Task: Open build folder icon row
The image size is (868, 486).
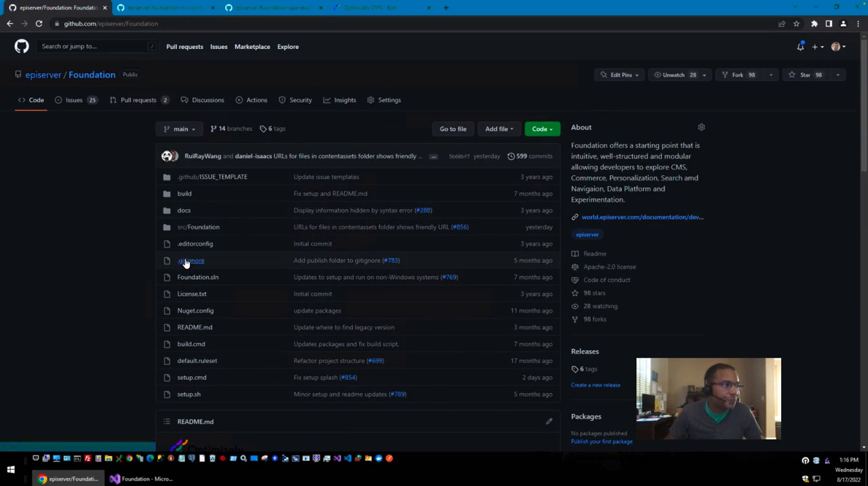Action: point(167,193)
